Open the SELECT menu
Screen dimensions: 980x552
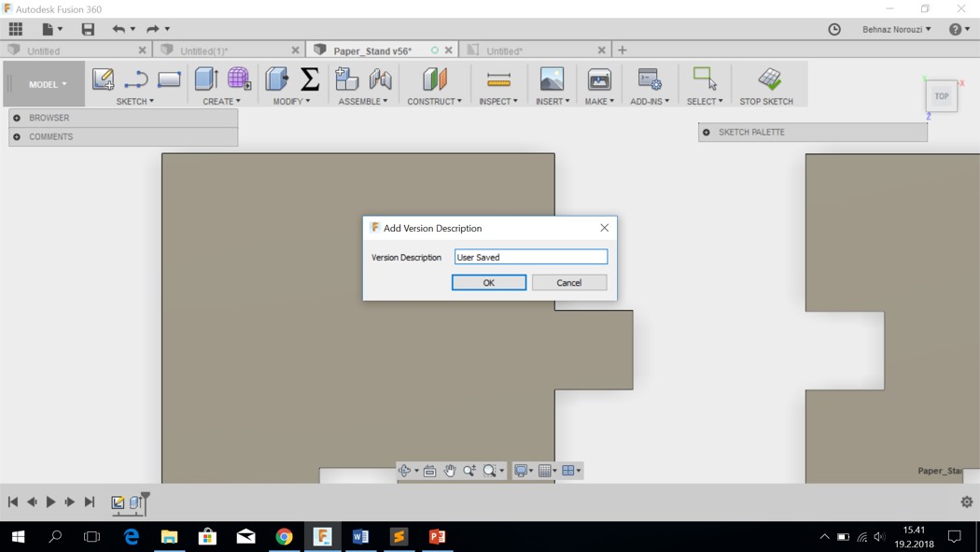[705, 101]
